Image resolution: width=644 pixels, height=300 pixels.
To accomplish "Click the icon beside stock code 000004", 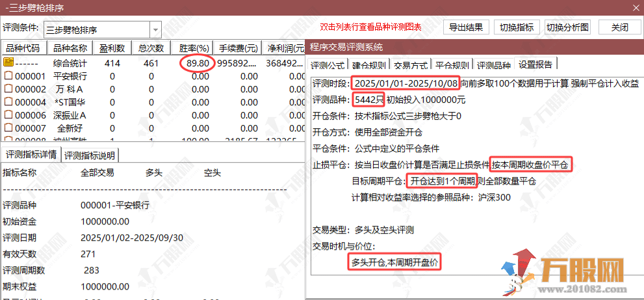I will [x=8, y=102].
